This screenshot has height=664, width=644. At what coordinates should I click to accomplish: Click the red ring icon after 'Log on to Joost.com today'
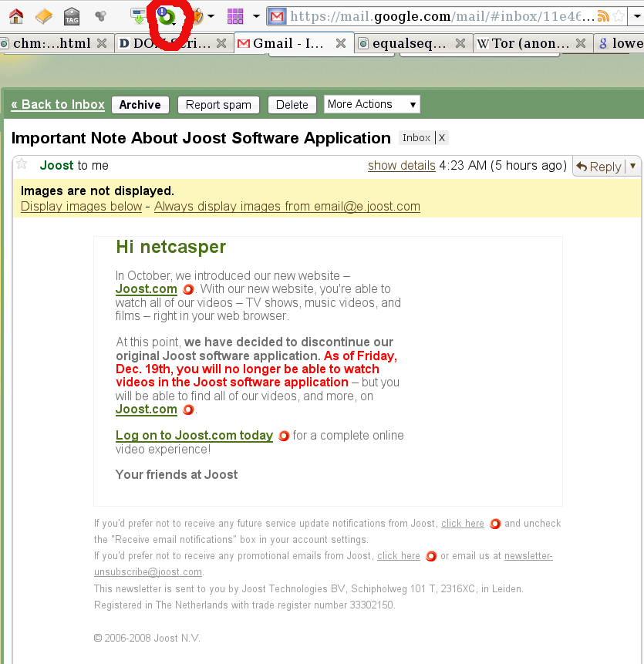pyautogui.click(x=284, y=436)
